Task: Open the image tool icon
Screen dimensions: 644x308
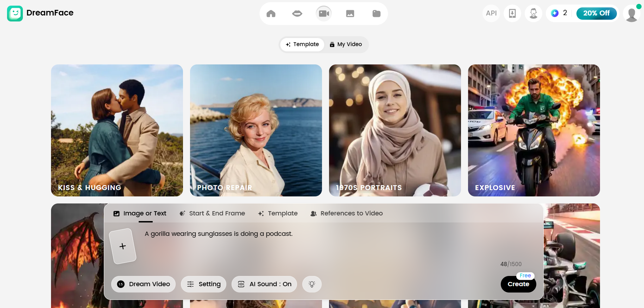Action: 350,14
